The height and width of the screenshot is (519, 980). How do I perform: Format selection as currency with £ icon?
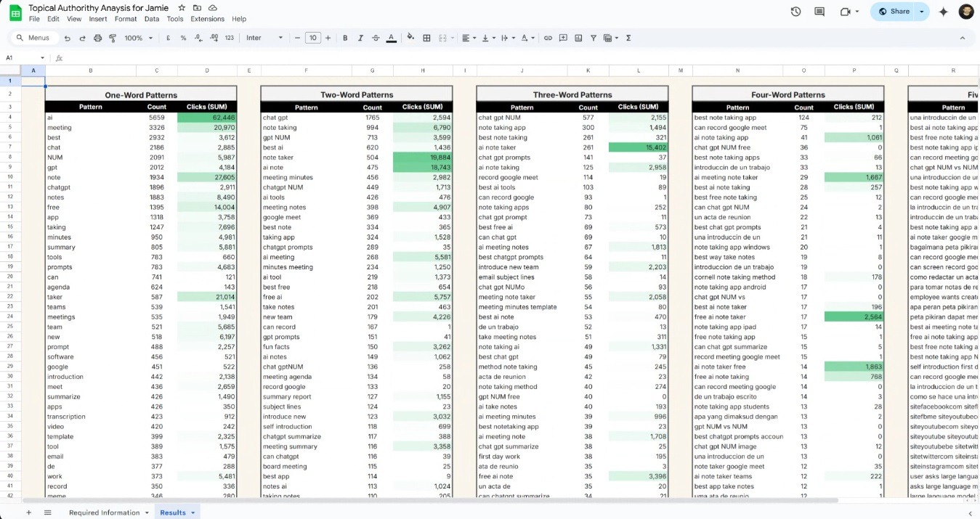169,38
